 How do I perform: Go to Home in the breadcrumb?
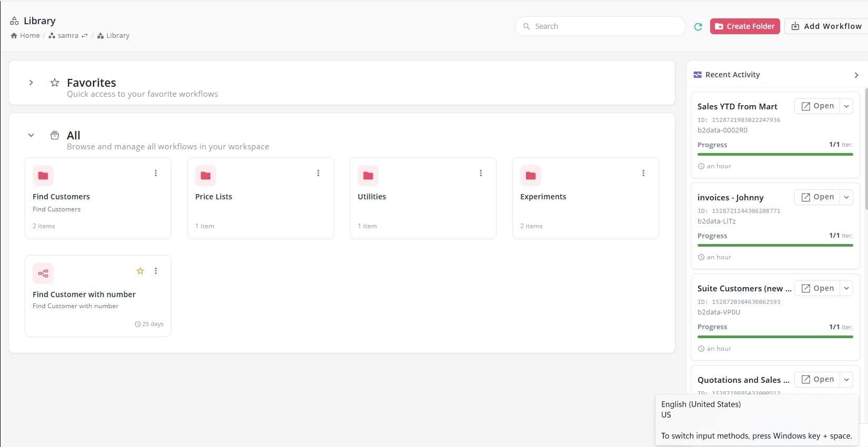tap(25, 36)
